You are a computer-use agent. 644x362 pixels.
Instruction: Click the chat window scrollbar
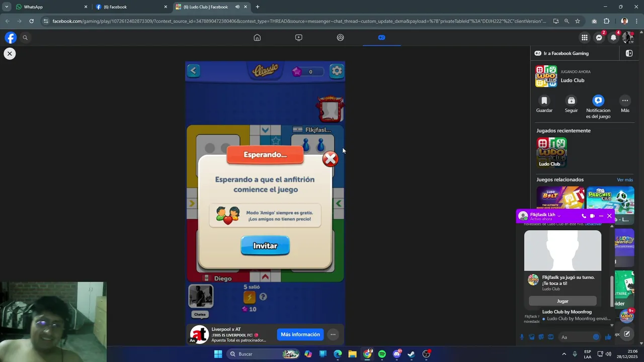click(612, 292)
